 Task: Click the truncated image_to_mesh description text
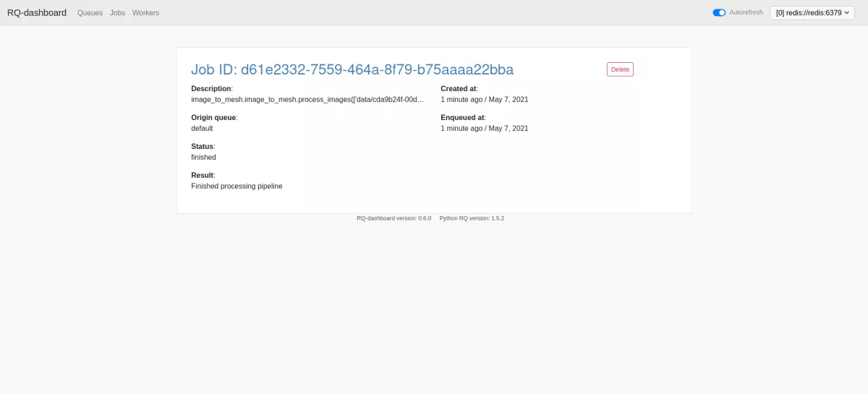coord(307,99)
